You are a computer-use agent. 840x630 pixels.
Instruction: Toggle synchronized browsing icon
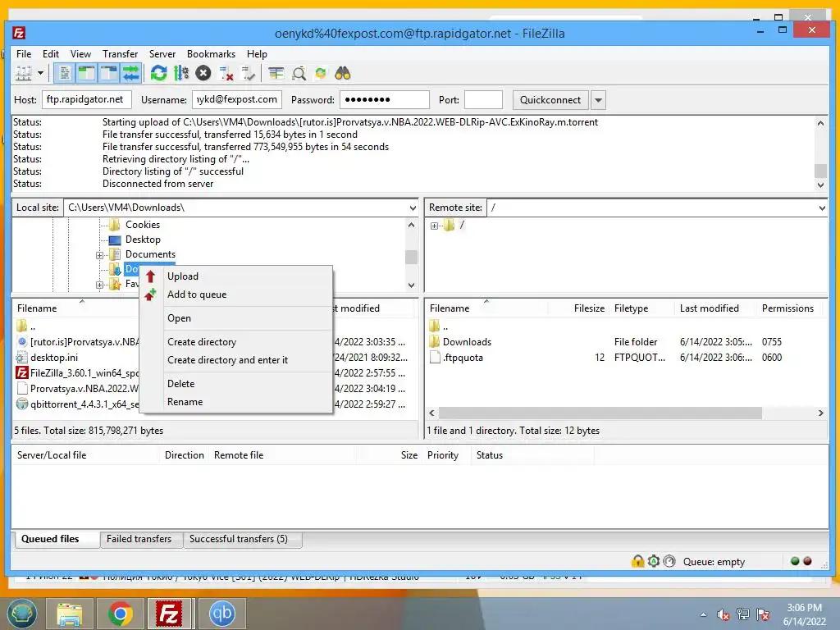click(321, 73)
